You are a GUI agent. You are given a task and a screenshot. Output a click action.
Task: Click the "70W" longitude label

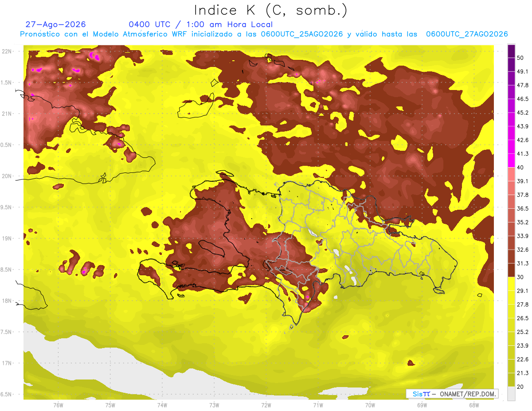(x=370, y=405)
